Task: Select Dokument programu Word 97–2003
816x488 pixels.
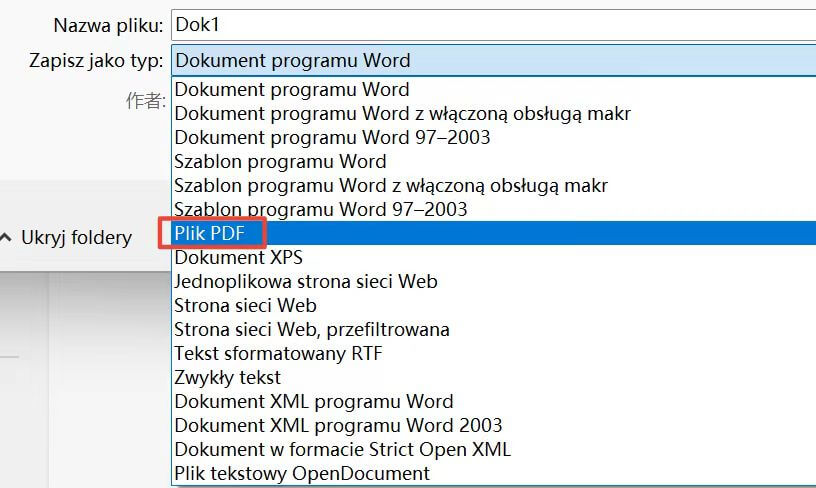Action: coord(493,137)
